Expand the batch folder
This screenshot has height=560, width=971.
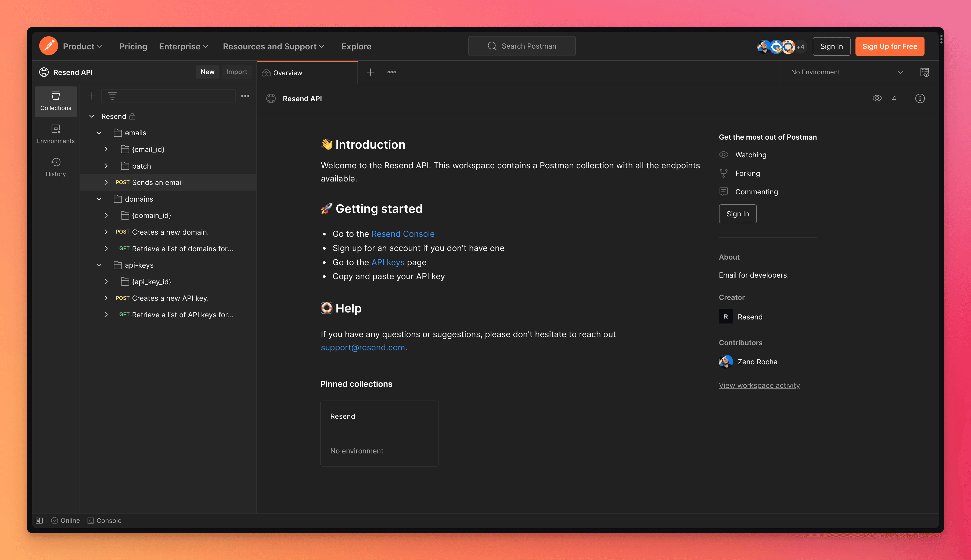point(106,166)
